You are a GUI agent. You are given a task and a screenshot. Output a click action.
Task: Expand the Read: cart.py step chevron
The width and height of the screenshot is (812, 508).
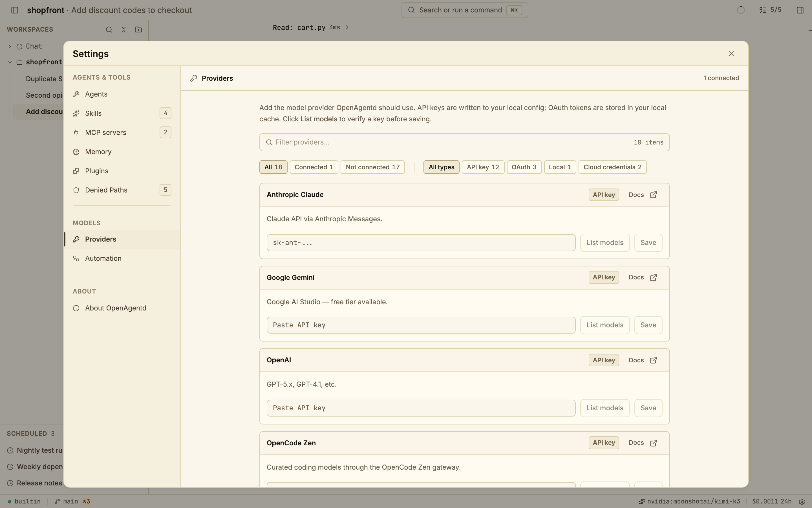[x=347, y=28]
